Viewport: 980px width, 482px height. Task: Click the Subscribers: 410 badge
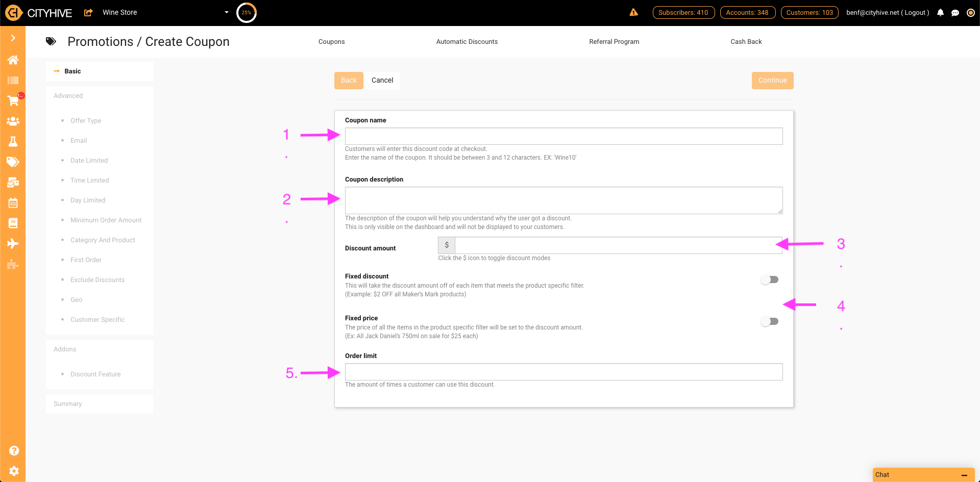(x=683, y=13)
